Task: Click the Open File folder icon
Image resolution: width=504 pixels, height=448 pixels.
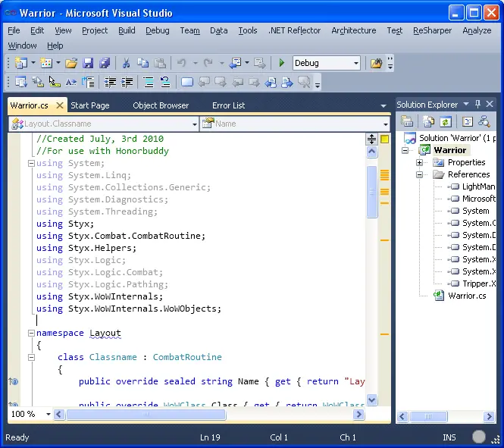Action: coord(71,63)
